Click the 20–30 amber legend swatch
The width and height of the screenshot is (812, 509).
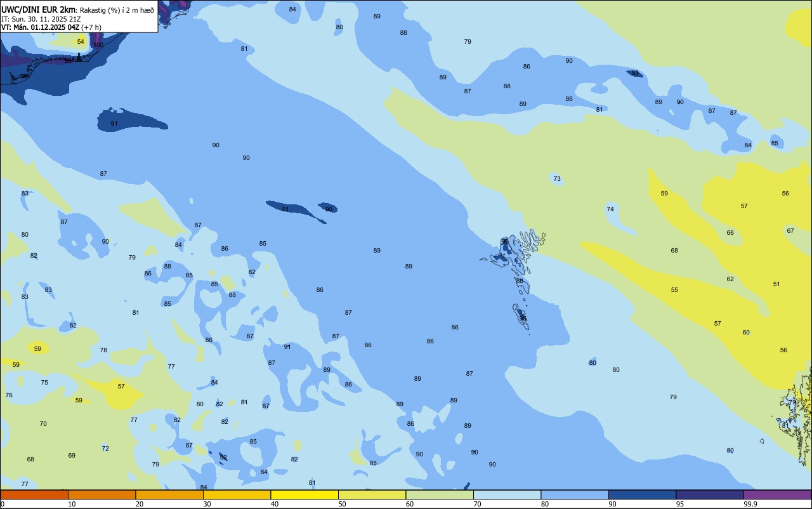[169, 494]
